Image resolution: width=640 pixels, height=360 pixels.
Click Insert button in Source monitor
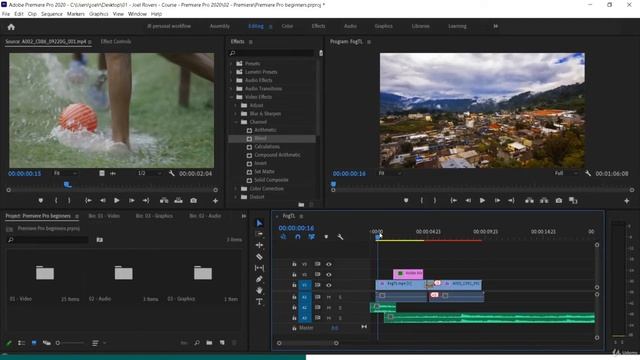pyautogui.click(x=164, y=200)
